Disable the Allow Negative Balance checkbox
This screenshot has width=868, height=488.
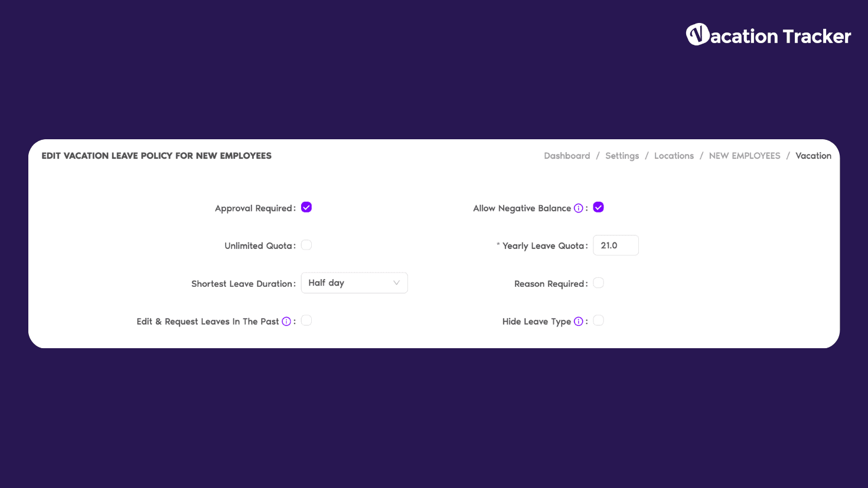[598, 207]
